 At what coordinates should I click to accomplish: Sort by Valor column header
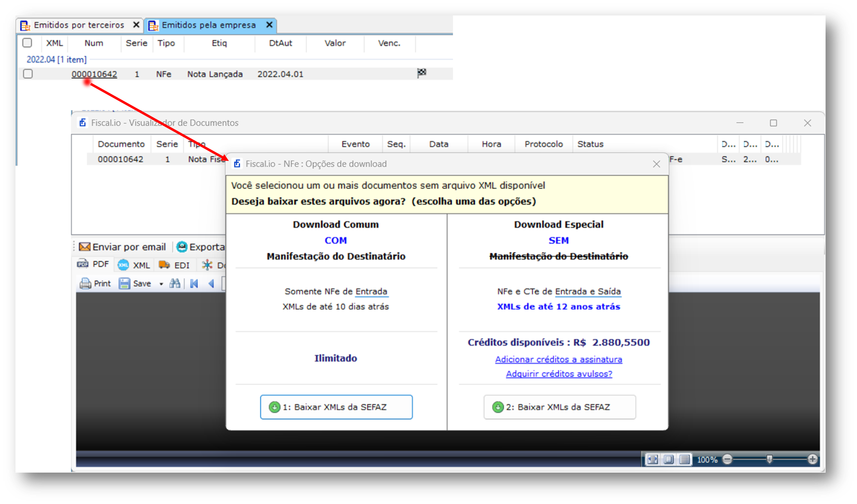click(335, 43)
